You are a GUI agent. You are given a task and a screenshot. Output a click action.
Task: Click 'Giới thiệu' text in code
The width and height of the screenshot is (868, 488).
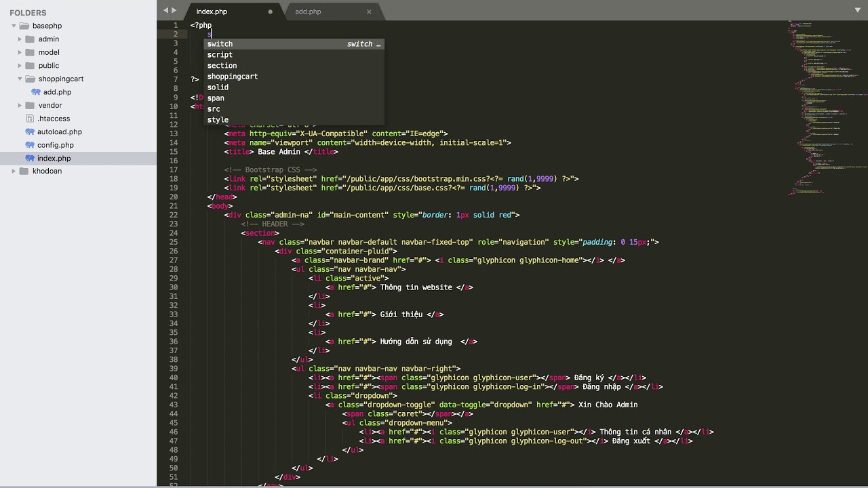click(x=401, y=314)
